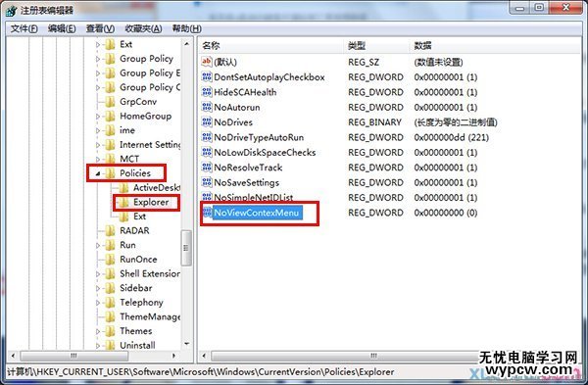Click the NoSaveSettings DWORD icon

point(207,182)
